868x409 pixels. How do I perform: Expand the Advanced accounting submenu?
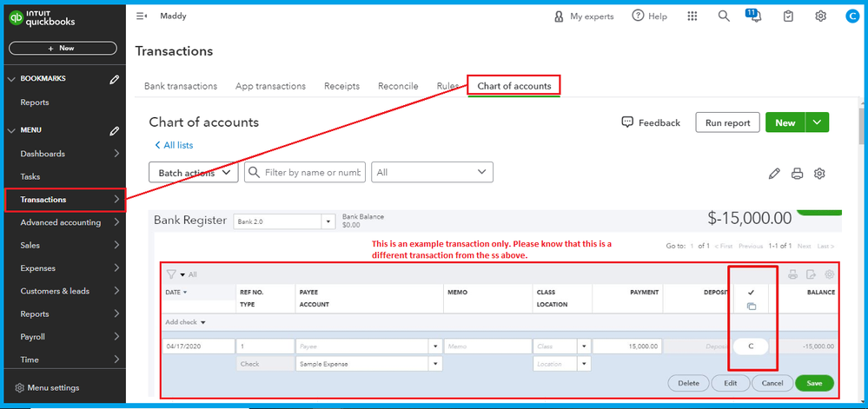(x=116, y=222)
